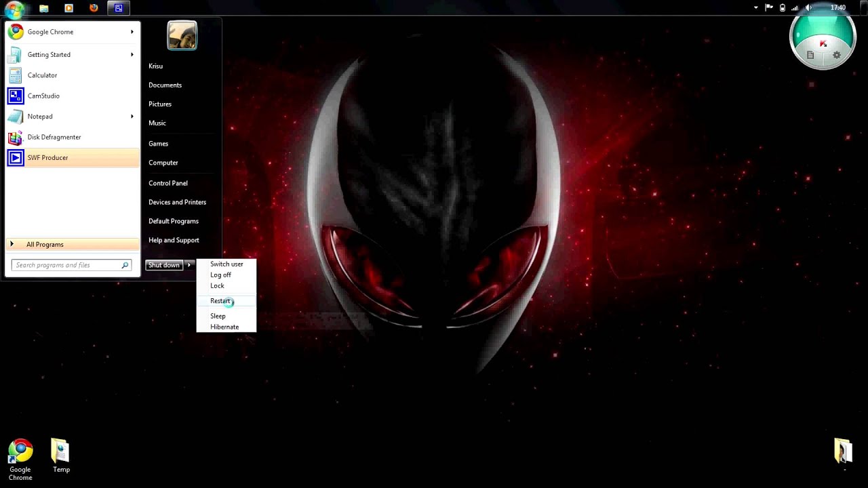
Task: Open Computer from Start menu
Action: (x=163, y=163)
